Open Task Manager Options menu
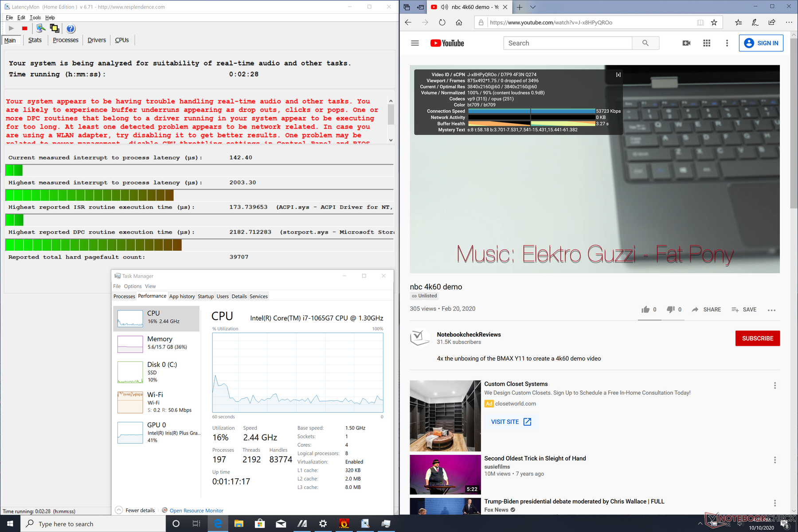 pyautogui.click(x=133, y=286)
